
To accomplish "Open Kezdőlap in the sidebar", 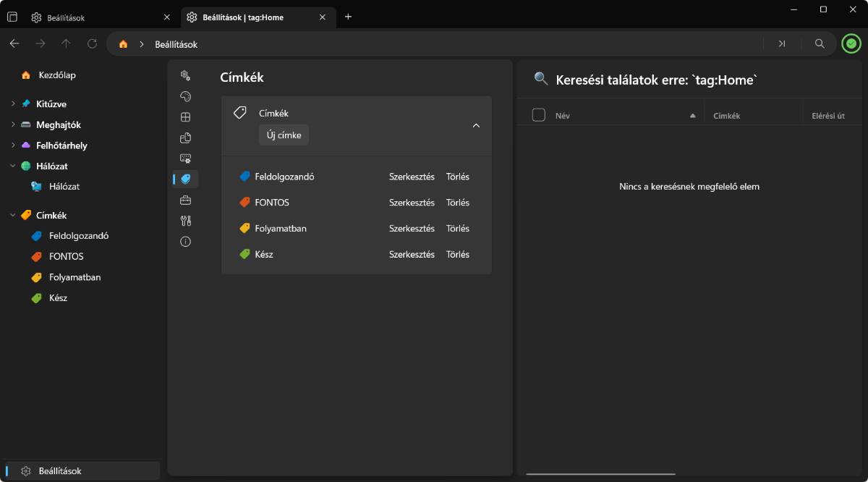I will pos(82,75).
